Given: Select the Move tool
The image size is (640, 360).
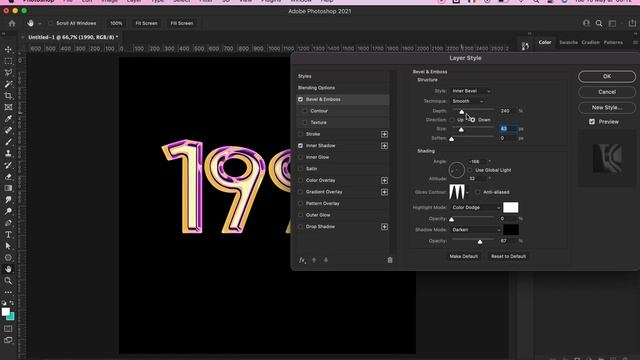Looking at the screenshot, I should (8, 49).
